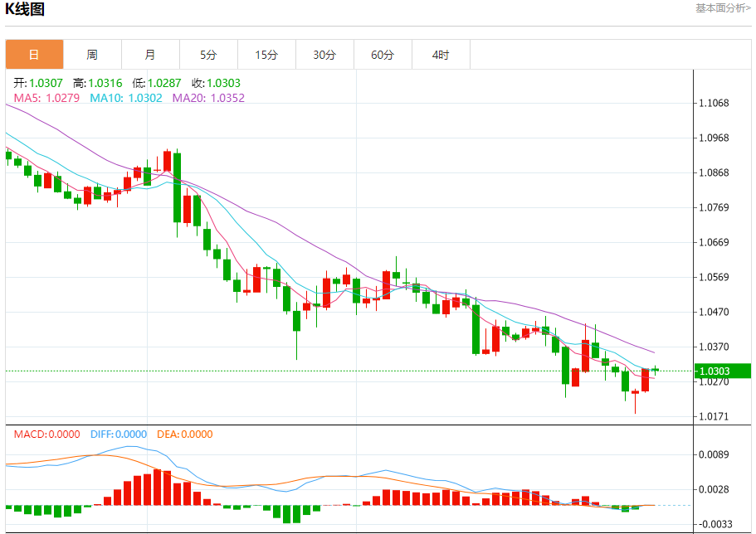Open the 4时 timeframe tab

(441, 55)
